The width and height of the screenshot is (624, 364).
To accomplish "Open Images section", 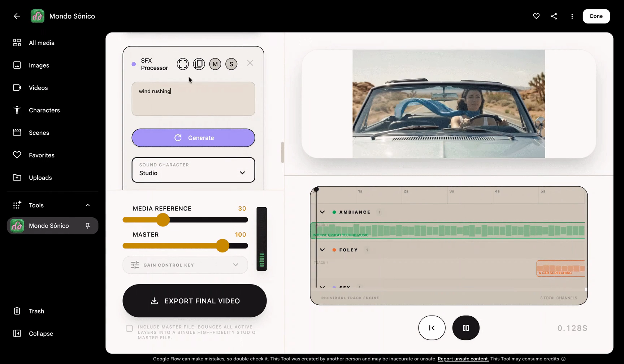I will pos(52,65).
